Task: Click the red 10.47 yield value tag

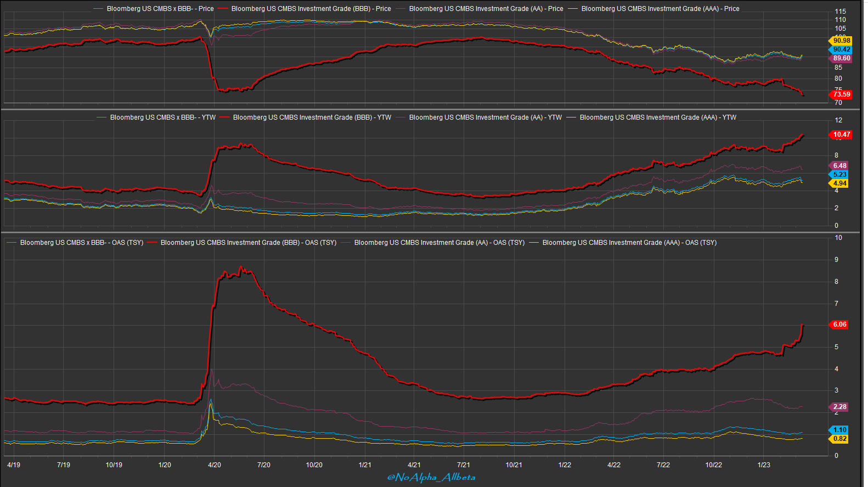Action: pyautogui.click(x=841, y=135)
